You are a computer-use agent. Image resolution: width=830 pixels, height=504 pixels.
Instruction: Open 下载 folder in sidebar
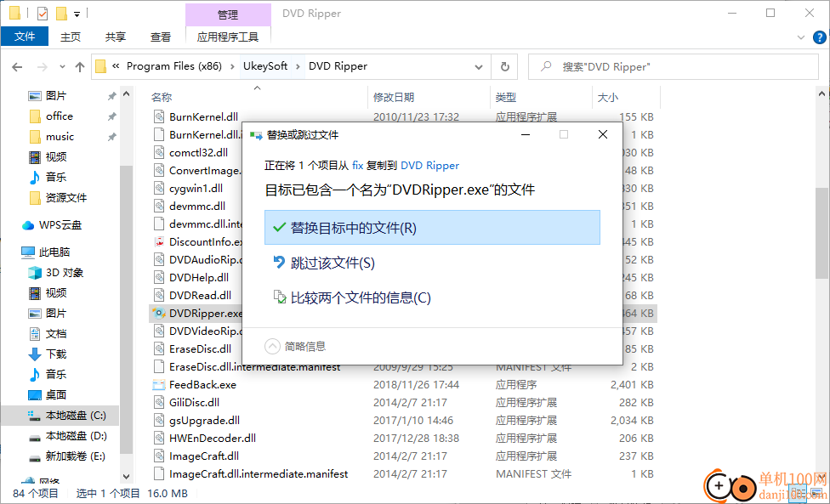pyautogui.click(x=56, y=354)
